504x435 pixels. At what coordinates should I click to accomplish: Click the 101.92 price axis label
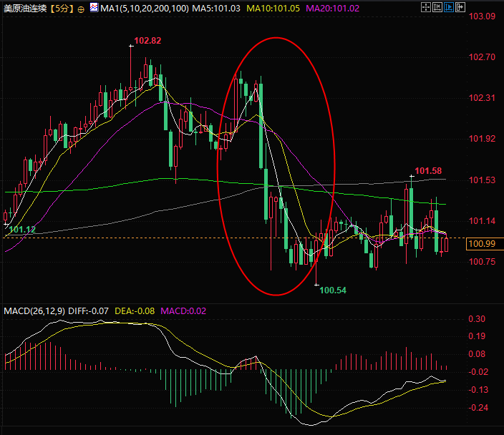tap(482, 139)
